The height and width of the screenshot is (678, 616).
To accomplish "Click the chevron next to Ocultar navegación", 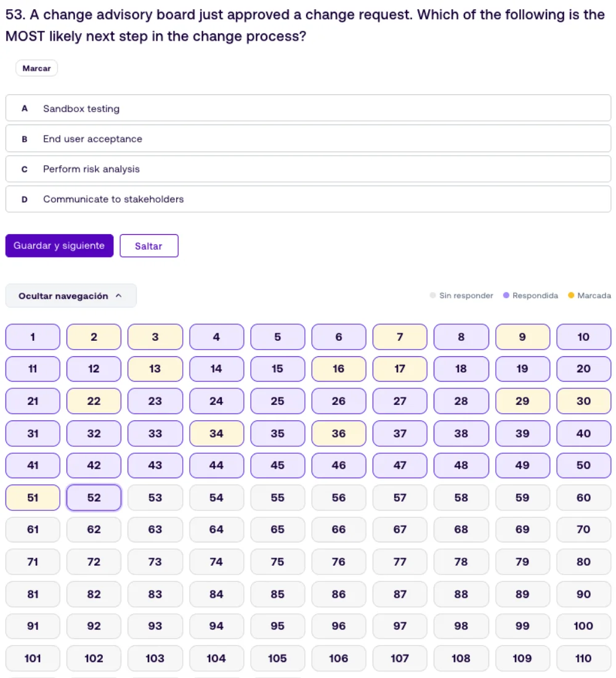I will [x=118, y=296].
